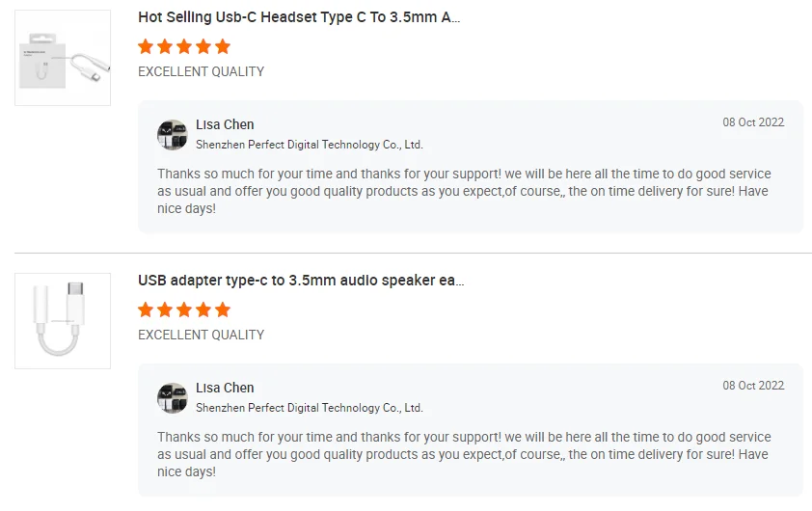Screen dimensions: 812x511
Task: Open the white USB adapter cable thumbnail
Action: (63, 321)
